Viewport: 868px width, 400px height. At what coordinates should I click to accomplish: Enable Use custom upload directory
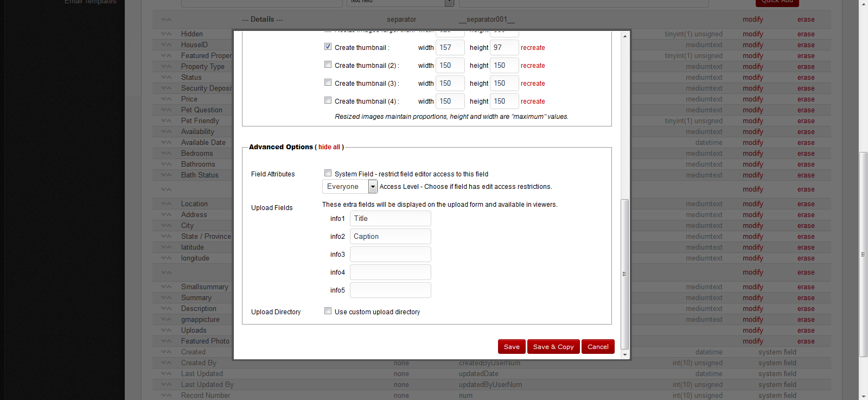point(328,311)
